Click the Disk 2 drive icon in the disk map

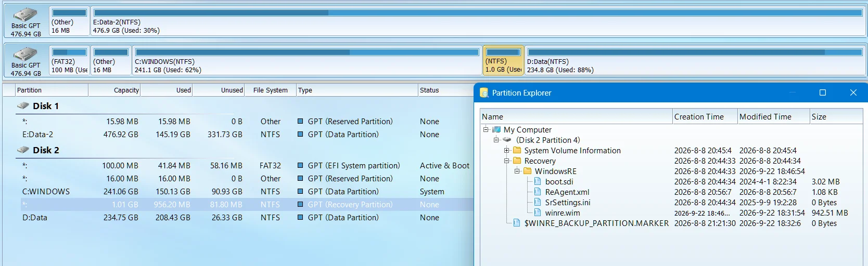(25, 54)
